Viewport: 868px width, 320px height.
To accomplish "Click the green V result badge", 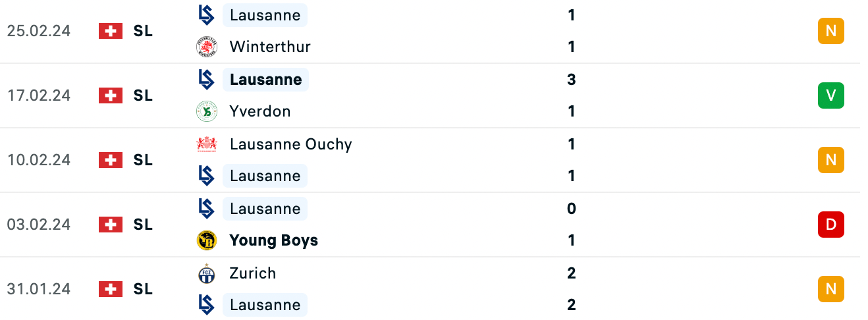I will tap(831, 95).
